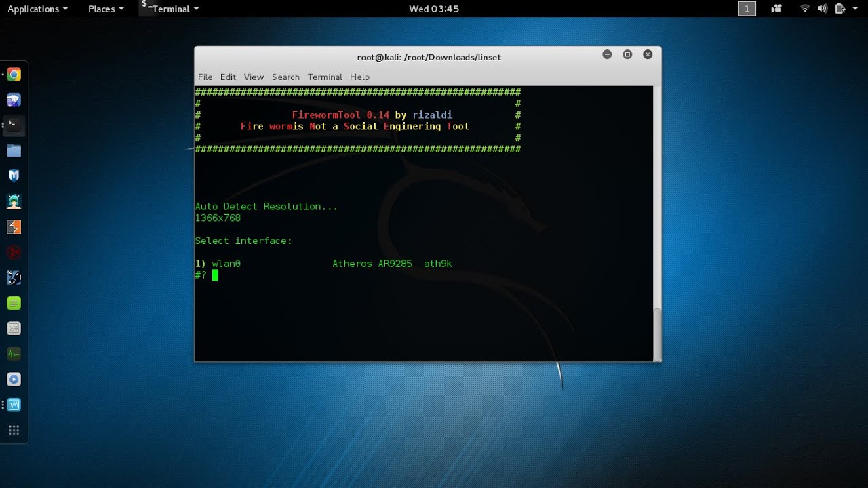Open the Terminal dock icon
This screenshot has width=868, height=488.
14,125
